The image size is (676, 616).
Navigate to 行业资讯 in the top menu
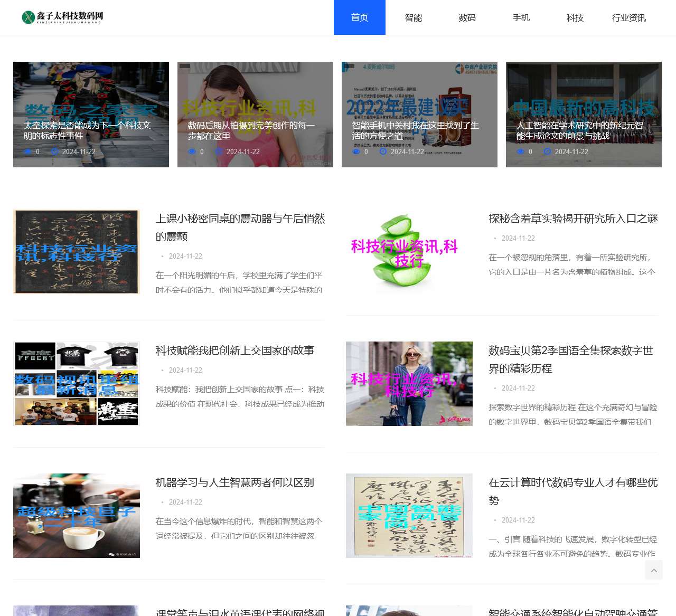pos(629,17)
